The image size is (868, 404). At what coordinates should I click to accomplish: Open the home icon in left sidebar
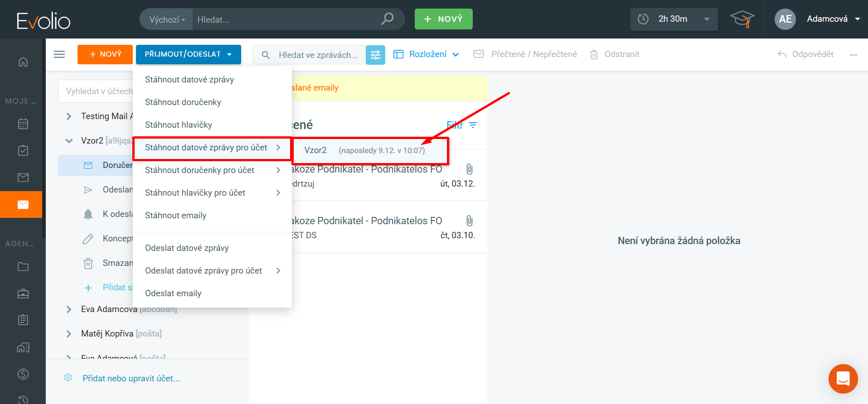(x=23, y=62)
